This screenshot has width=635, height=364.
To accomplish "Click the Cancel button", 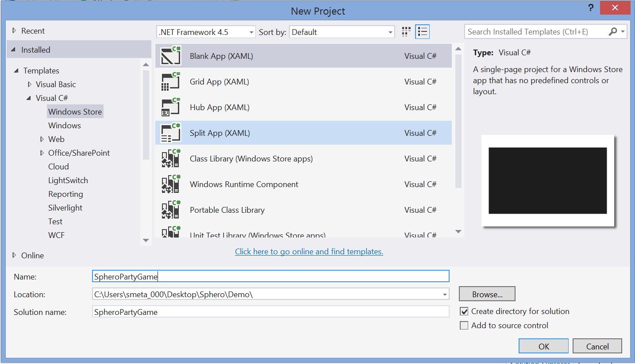I will tap(597, 346).
